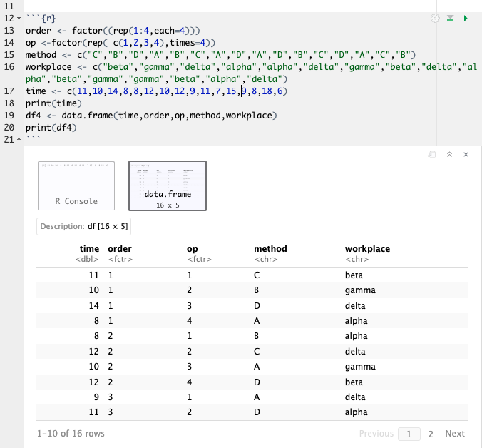Select the R Console output thumbnail
Viewport: 482px width, 448px height.
[76, 185]
